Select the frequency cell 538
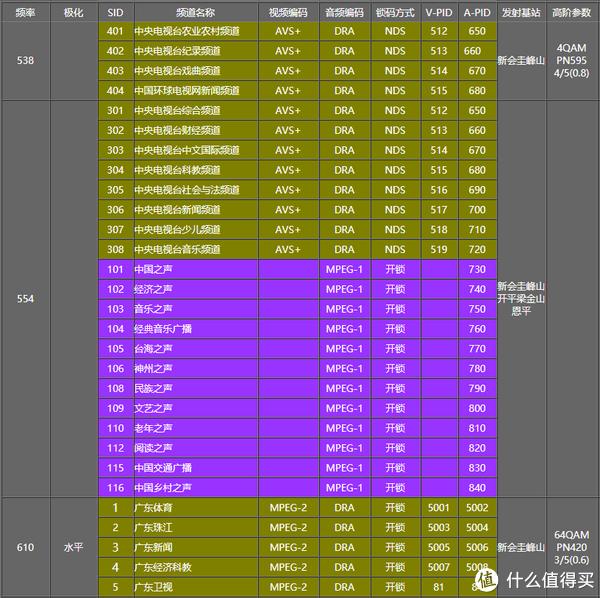 click(25, 60)
